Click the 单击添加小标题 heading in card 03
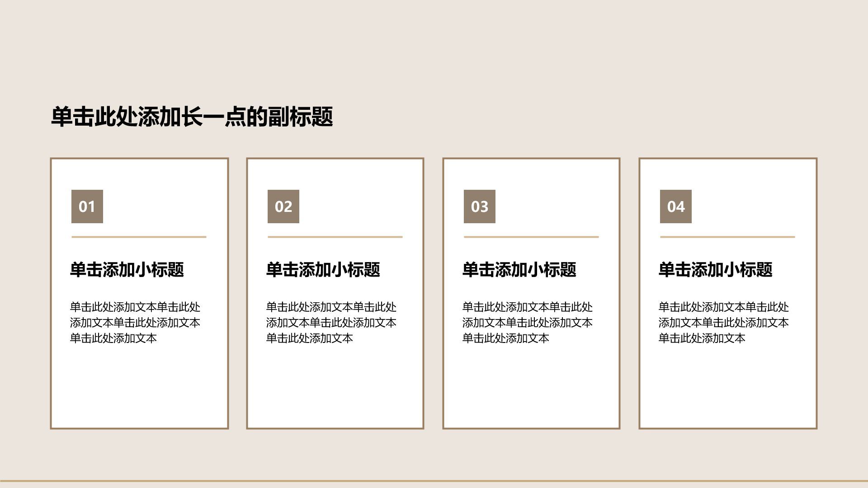This screenshot has width=868, height=488. tap(519, 269)
